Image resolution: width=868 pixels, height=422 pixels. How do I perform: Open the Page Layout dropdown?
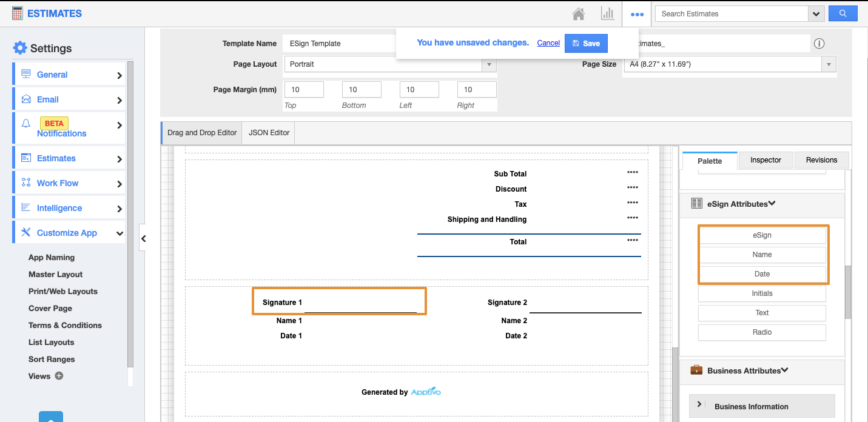489,64
